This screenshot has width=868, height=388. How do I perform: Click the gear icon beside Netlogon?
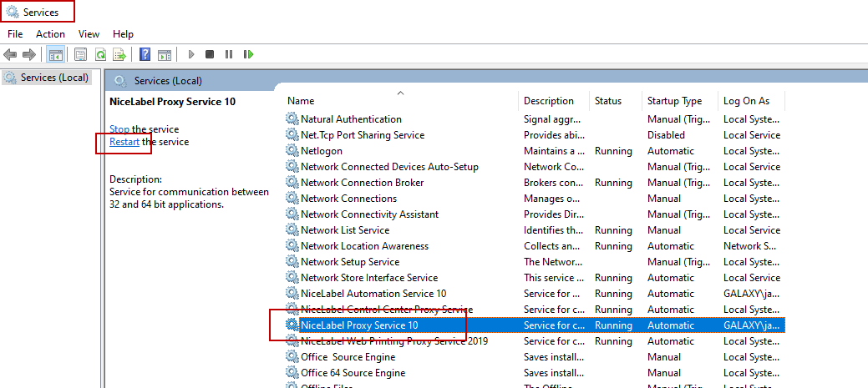pyautogui.click(x=292, y=151)
